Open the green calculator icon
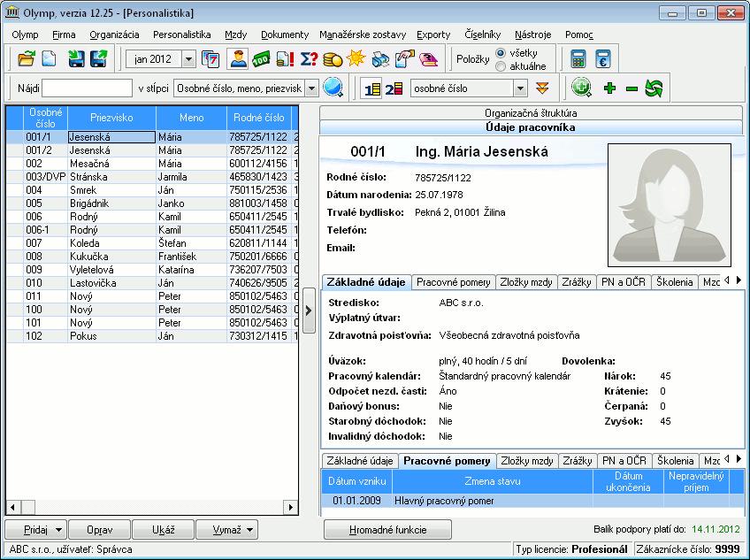The height and width of the screenshot is (560, 750). click(578, 59)
